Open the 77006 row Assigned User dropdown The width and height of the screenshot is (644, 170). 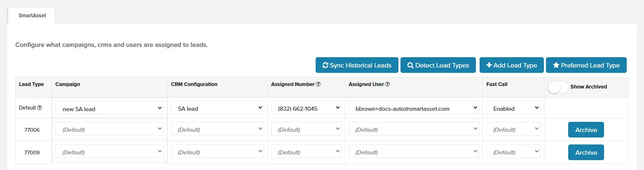tap(414, 129)
